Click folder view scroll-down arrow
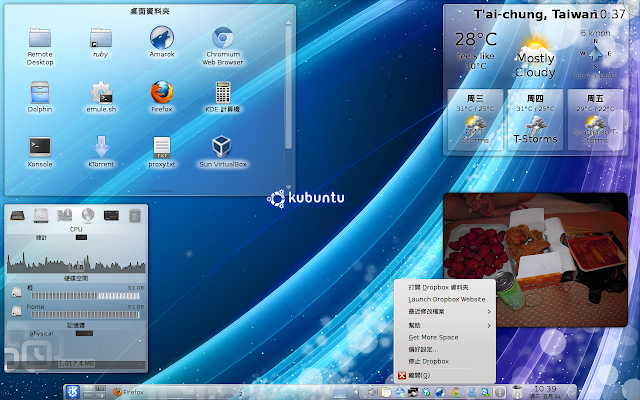 pyautogui.click(x=289, y=187)
